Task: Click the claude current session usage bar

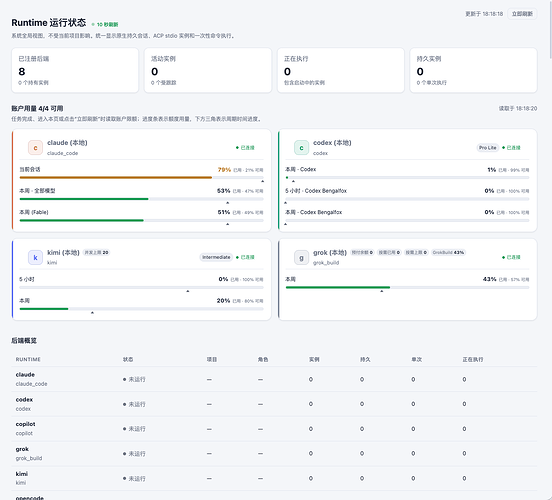Action: [142, 178]
